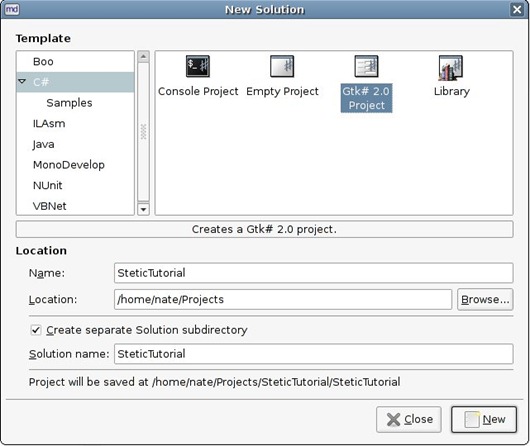Select Boo in the template list
Viewport: 530px width, 446px height.
43,62
